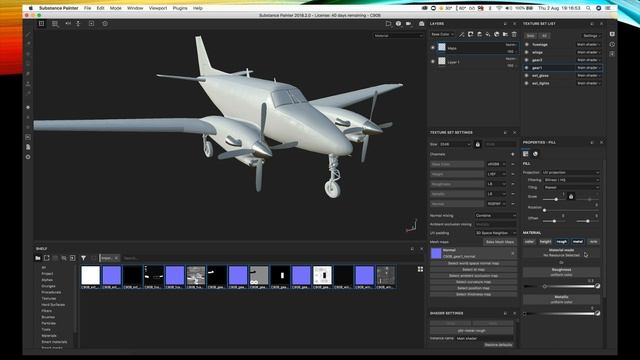Open the Normal mixing Combine dropdown
640x360 pixels.
[x=495, y=216]
